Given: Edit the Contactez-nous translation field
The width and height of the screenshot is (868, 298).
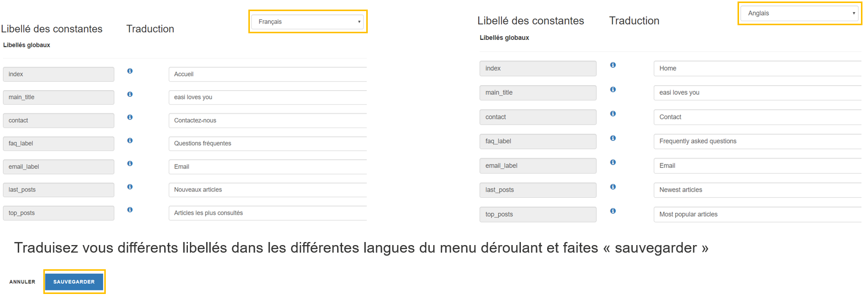Looking at the screenshot, I should click(x=267, y=121).
